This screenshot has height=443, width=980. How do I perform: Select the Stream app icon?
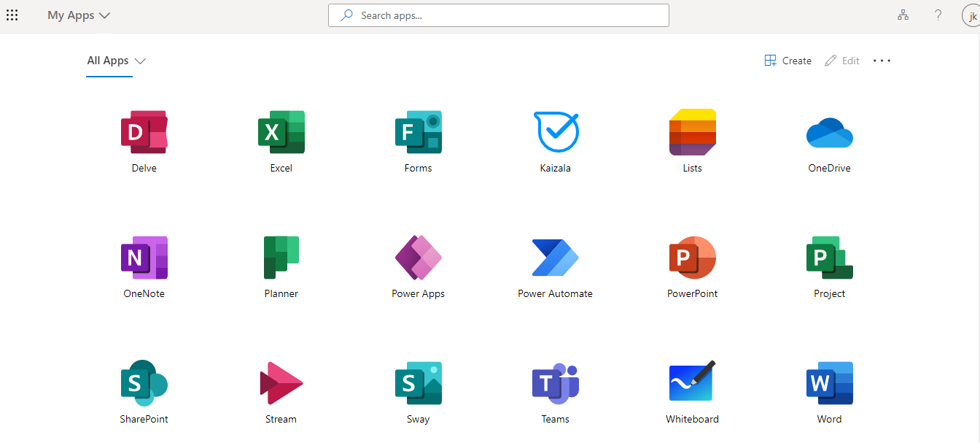click(281, 384)
